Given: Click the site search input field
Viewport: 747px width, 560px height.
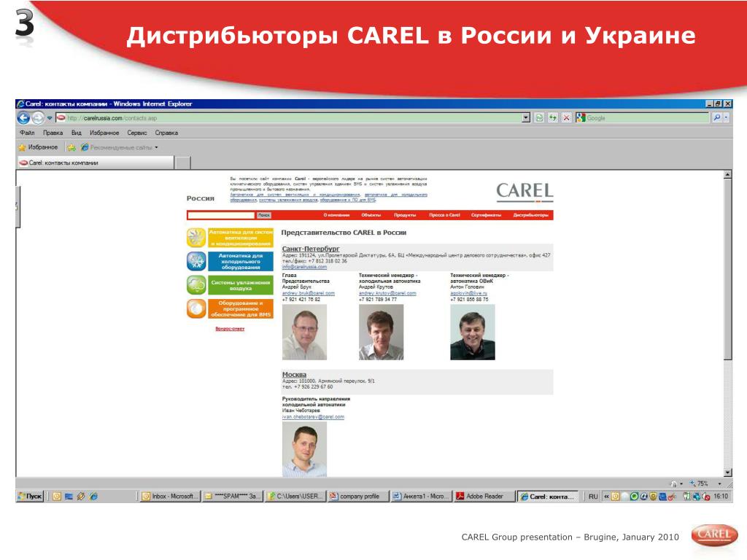Looking at the screenshot, I should 222,215.
